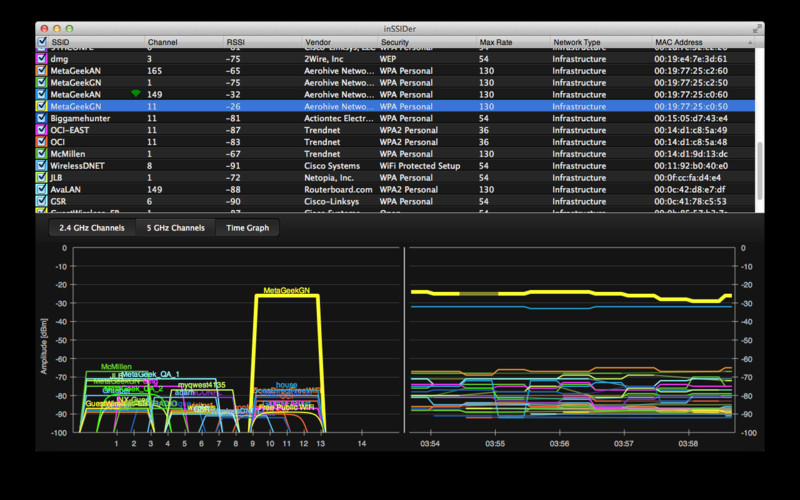
Task: Open the 5 GHz Channels tab
Action: (x=174, y=228)
